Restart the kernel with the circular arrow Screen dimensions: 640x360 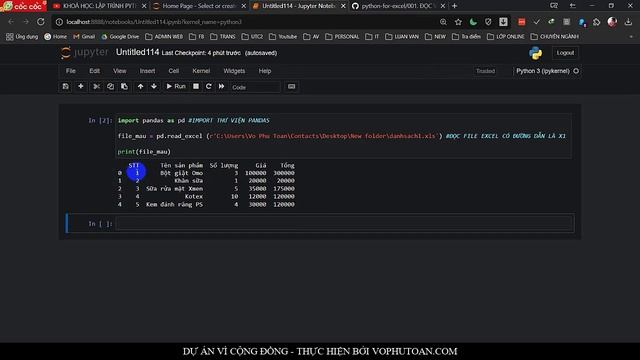coord(209,87)
